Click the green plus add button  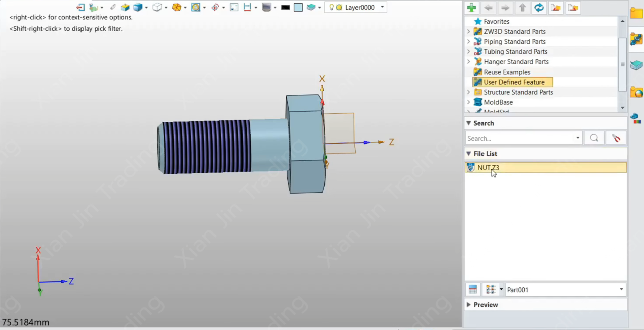471,8
